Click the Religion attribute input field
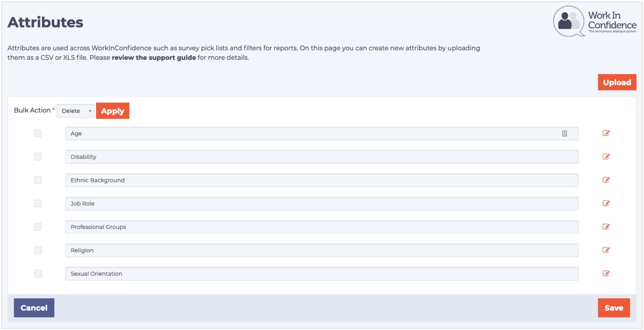The width and height of the screenshot is (644, 330). tap(322, 250)
